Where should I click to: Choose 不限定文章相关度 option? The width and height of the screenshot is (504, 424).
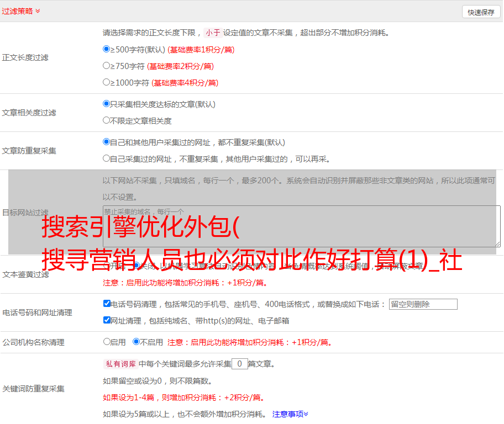(106, 120)
